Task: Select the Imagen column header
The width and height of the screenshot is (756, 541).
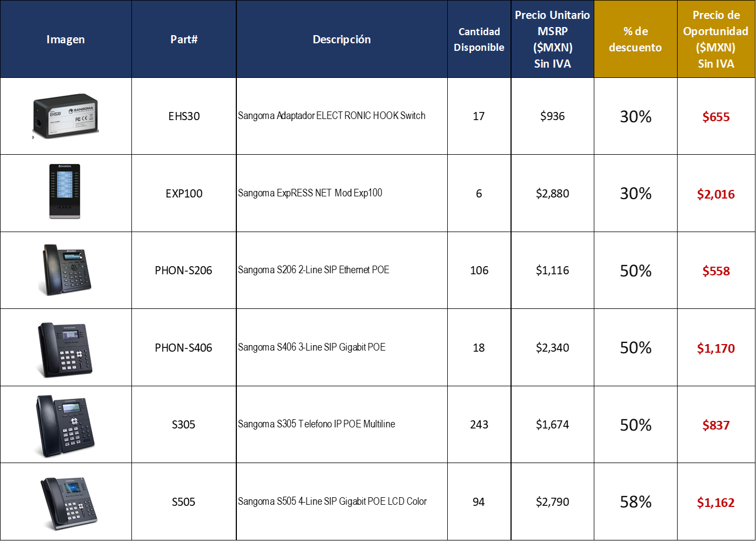Action: (65, 39)
